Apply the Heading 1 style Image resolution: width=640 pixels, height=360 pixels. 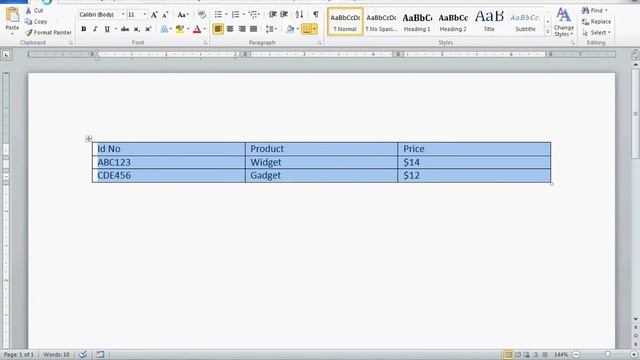(417, 22)
